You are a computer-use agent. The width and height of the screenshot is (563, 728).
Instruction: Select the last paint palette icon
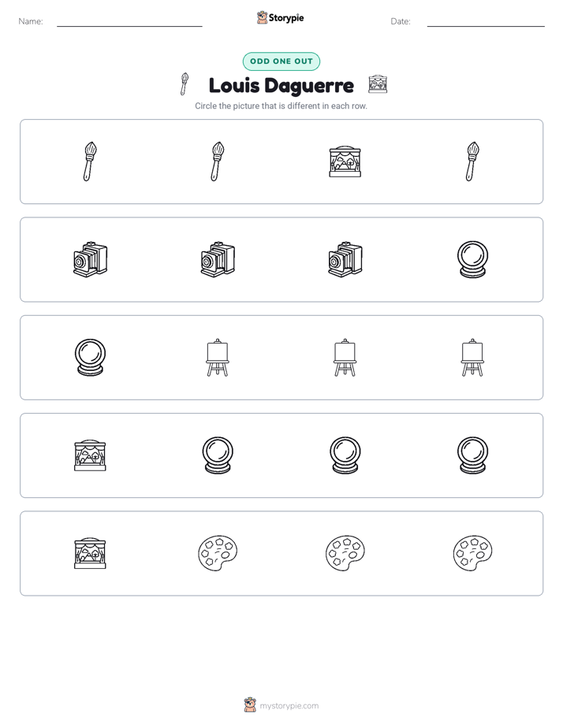(x=472, y=553)
